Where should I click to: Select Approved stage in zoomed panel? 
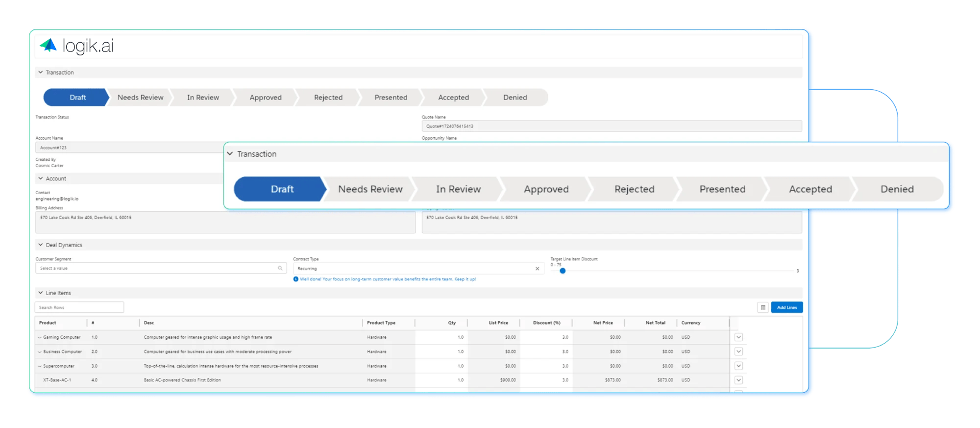546,189
